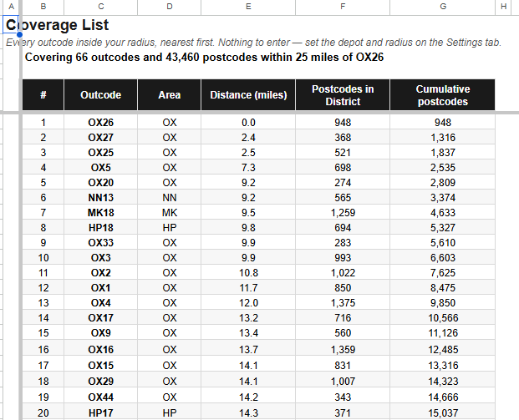
Task: Select column D header
Action: click(169, 7)
